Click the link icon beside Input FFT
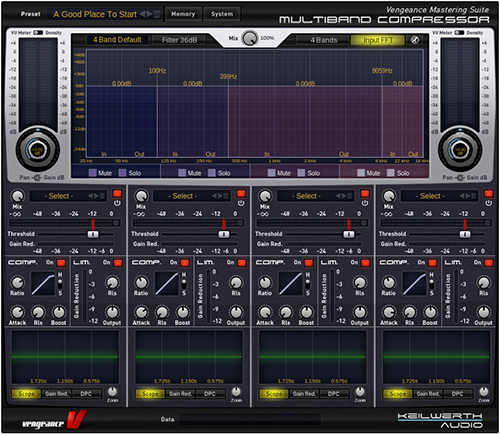This screenshot has width=500, height=435. 415,40
